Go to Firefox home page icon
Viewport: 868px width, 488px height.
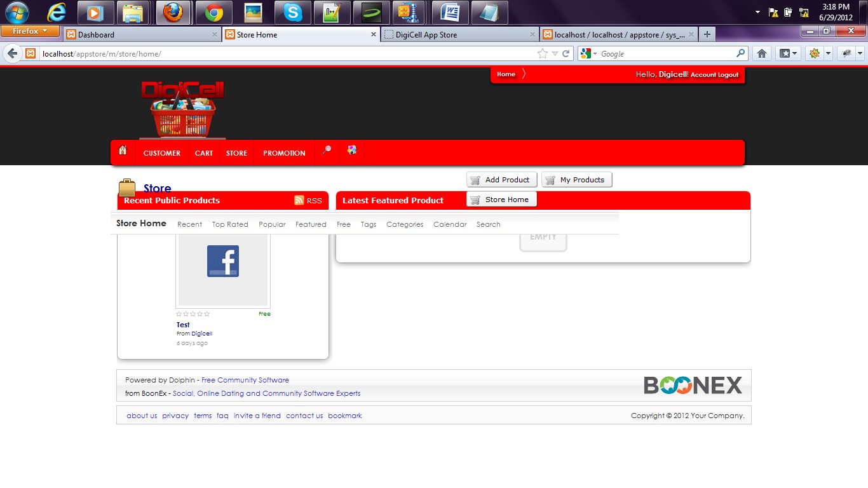pyautogui.click(x=762, y=54)
